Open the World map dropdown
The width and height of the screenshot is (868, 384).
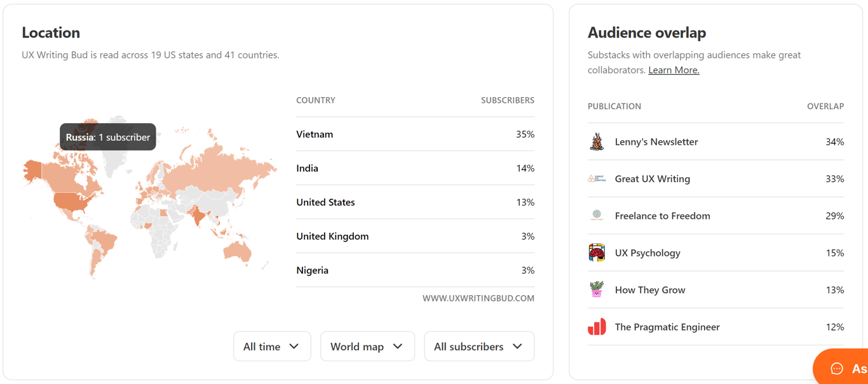pos(367,347)
